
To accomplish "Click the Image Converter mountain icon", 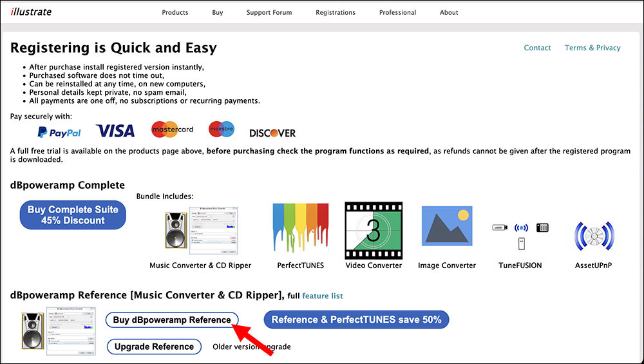I will [x=446, y=230].
